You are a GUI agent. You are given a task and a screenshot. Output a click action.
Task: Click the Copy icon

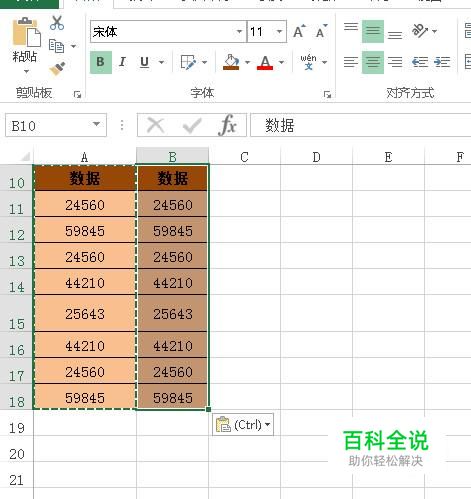(x=56, y=46)
